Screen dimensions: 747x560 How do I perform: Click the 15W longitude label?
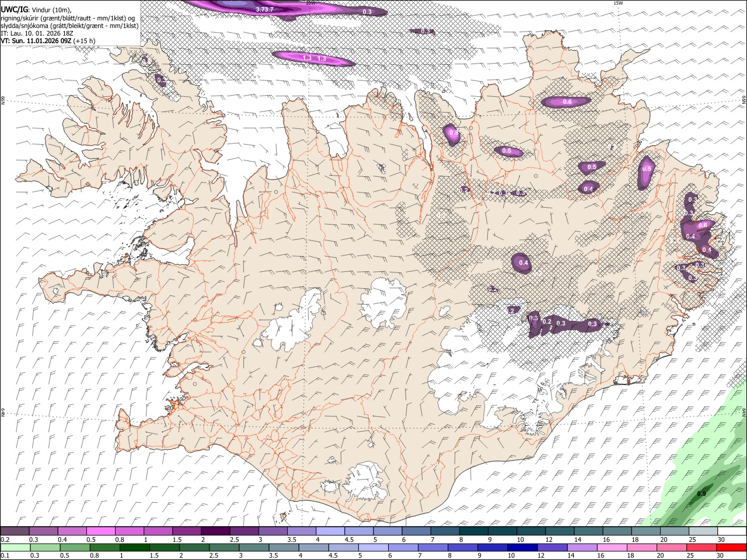point(619,3)
